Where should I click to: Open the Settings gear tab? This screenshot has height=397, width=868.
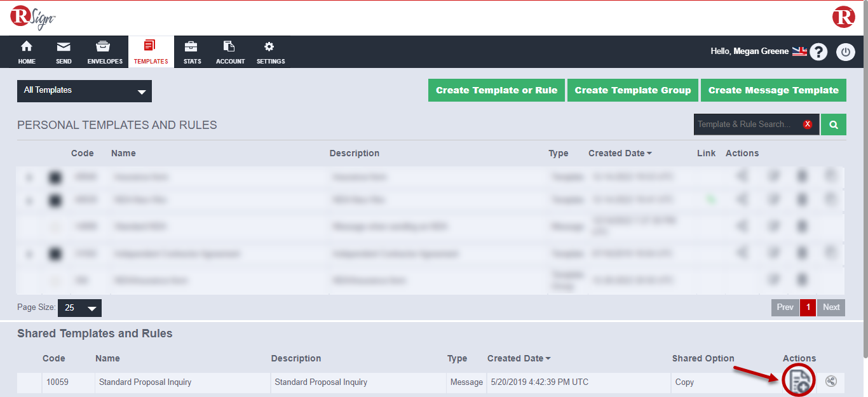270,52
